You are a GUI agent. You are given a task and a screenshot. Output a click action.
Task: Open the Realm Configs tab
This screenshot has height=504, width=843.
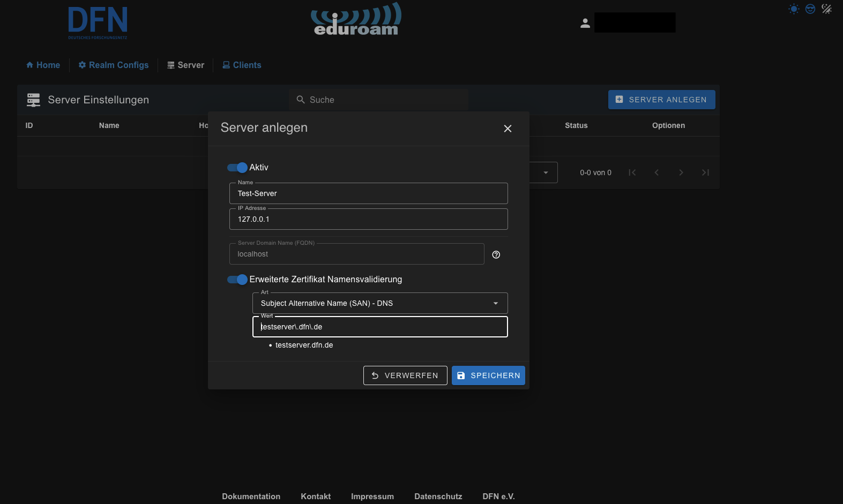[114, 65]
